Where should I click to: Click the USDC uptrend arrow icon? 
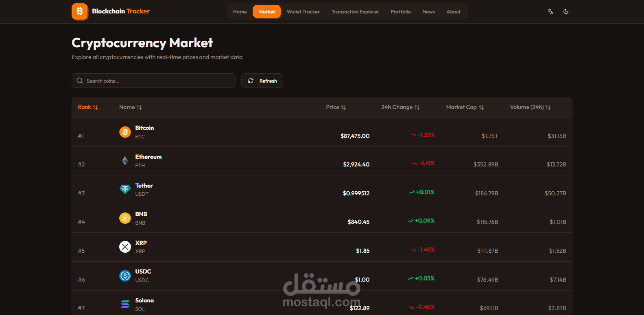(x=410, y=278)
